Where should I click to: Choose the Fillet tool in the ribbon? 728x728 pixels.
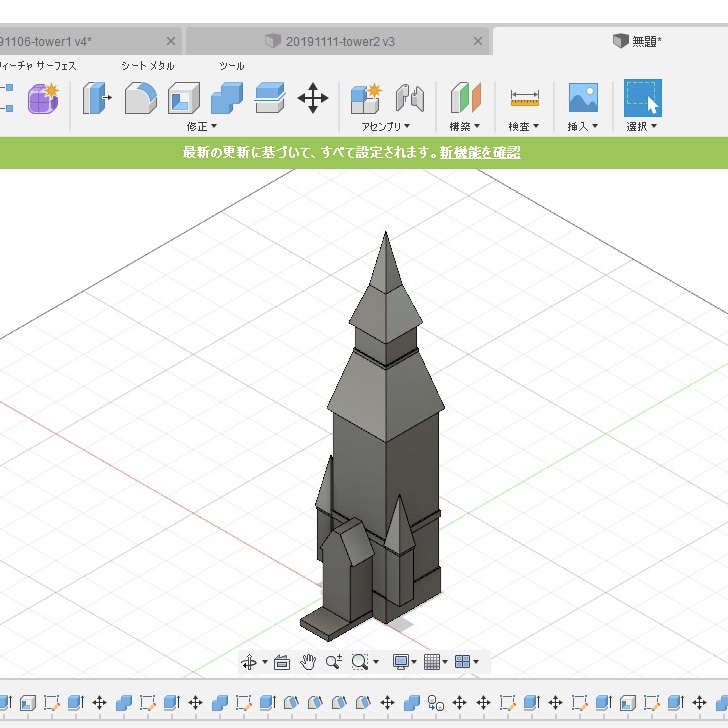(x=141, y=98)
